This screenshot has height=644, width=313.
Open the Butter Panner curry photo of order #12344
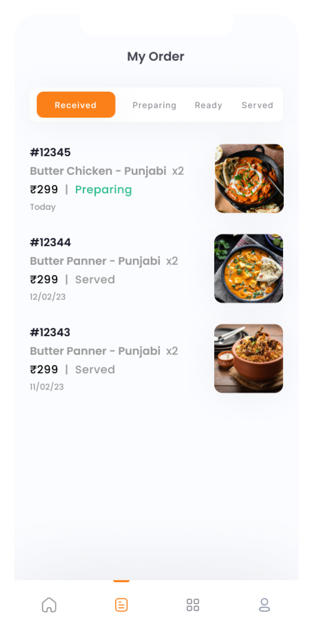pyautogui.click(x=249, y=268)
